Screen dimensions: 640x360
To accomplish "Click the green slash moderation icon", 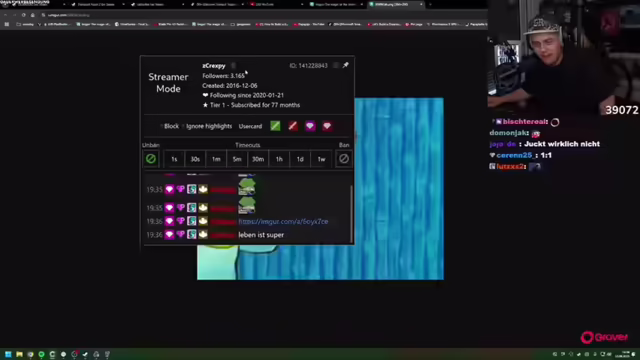I will point(275,126).
